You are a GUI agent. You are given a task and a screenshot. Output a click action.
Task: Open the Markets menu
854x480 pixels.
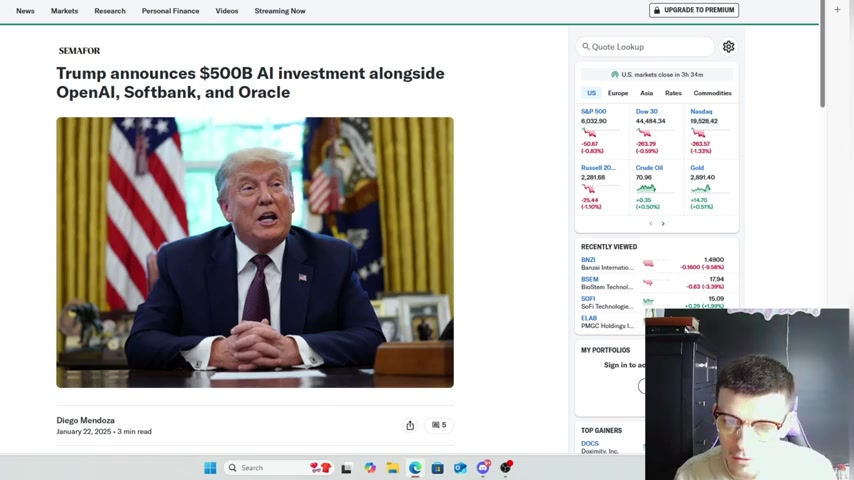[64, 11]
